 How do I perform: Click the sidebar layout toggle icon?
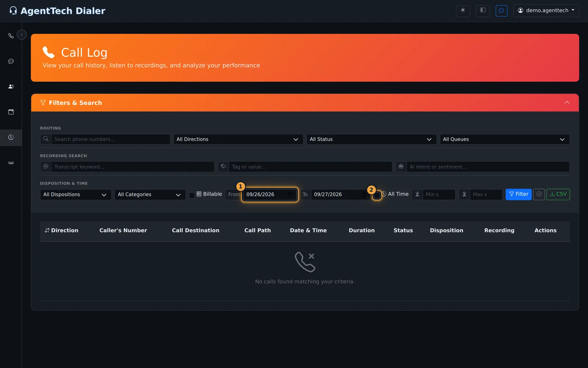coord(483,11)
